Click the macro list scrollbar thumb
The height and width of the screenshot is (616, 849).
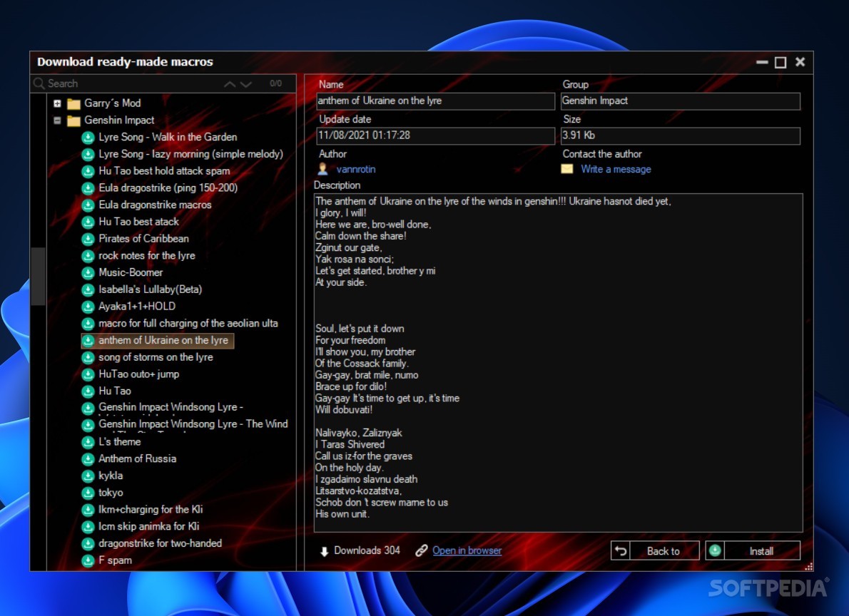tap(38, 277)
